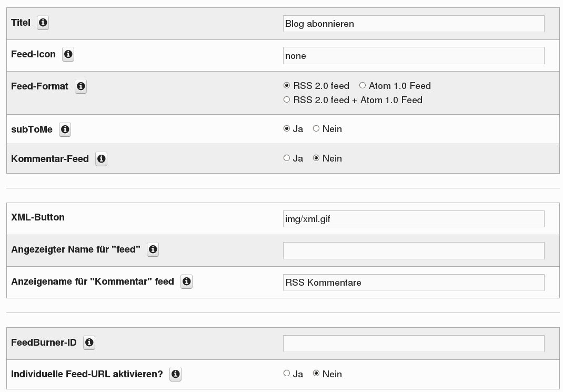Viewport: 563px width, 392px height.
Task: Open the Feed-Icon info tooltip icon
Action: pos(68,54)
